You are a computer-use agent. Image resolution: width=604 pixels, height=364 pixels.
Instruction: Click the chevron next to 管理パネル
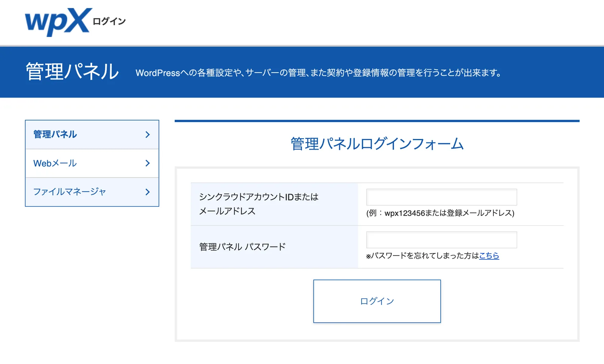[148, 134]
